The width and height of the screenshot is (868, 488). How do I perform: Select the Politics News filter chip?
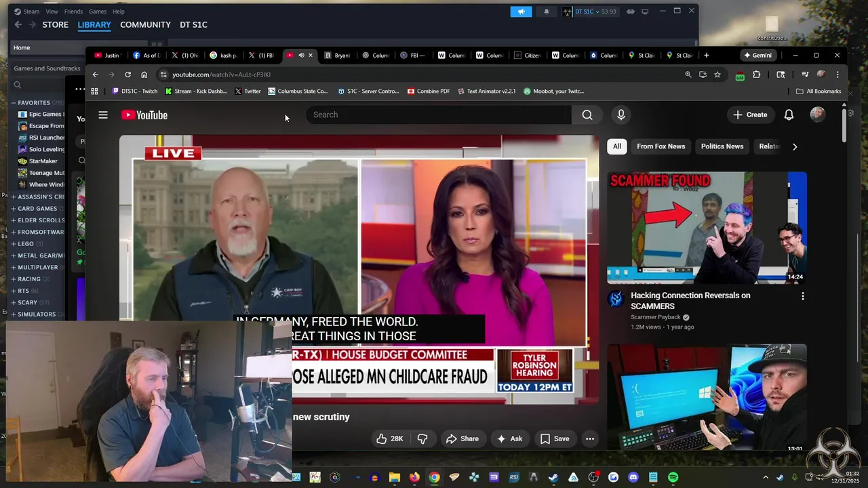click(x=722, y=146)
